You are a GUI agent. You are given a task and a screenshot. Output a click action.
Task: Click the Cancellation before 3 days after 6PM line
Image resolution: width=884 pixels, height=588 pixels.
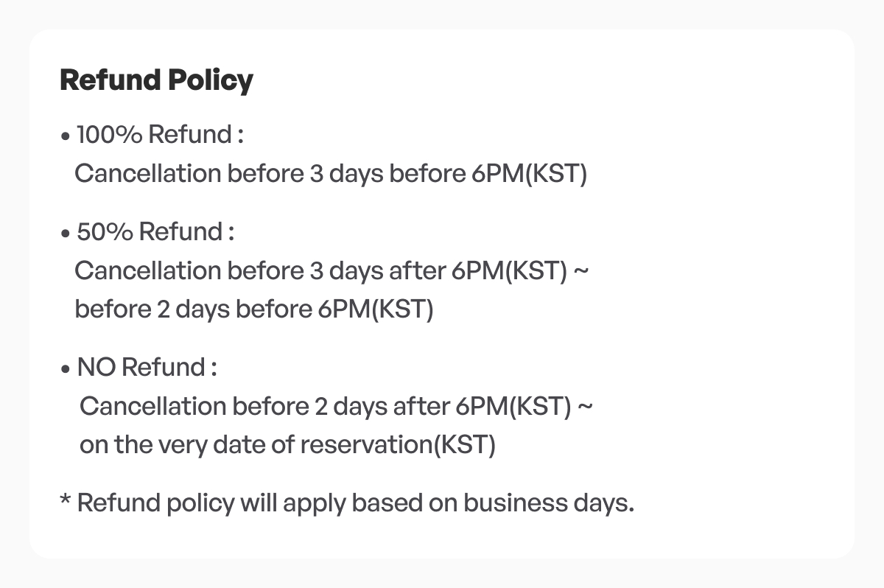(x=331, y=271)
